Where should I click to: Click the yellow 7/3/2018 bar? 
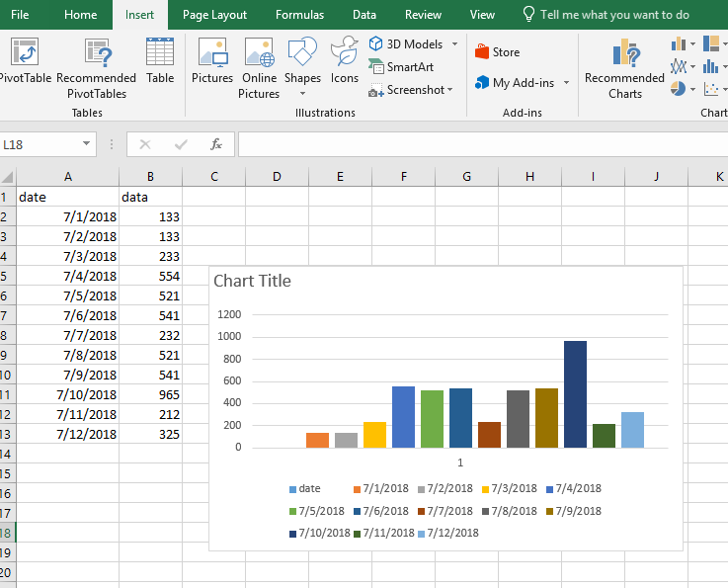click(x=374, y=435)
